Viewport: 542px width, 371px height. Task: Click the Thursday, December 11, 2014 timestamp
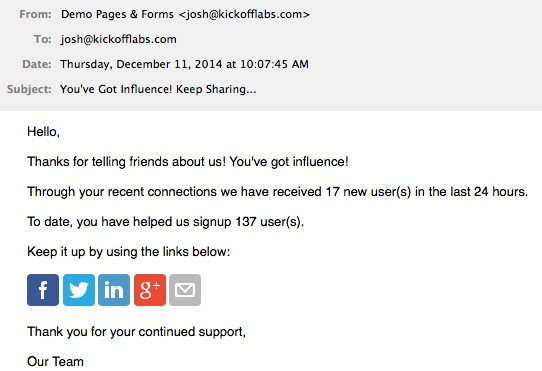click(184, 64)
